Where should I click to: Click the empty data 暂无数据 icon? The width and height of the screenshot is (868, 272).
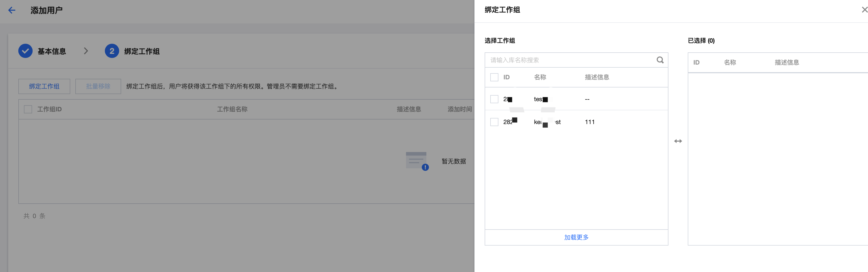point(417,161)
